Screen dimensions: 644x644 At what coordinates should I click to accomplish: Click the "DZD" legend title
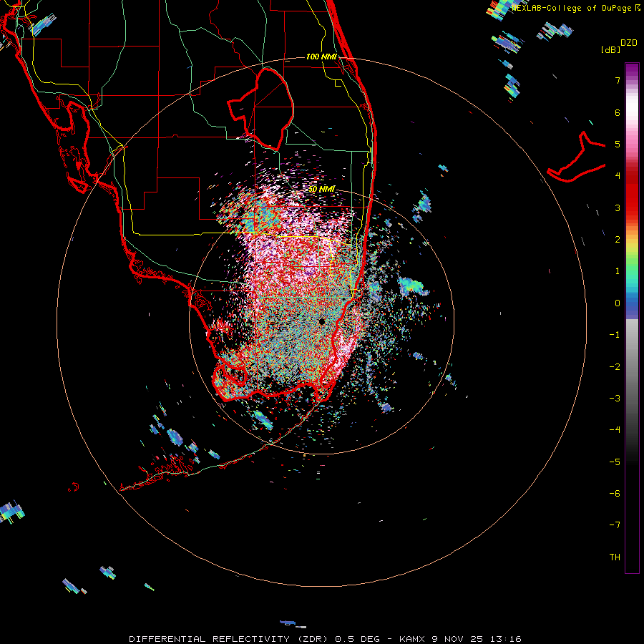pyautogui.click(x=629, y=43)
